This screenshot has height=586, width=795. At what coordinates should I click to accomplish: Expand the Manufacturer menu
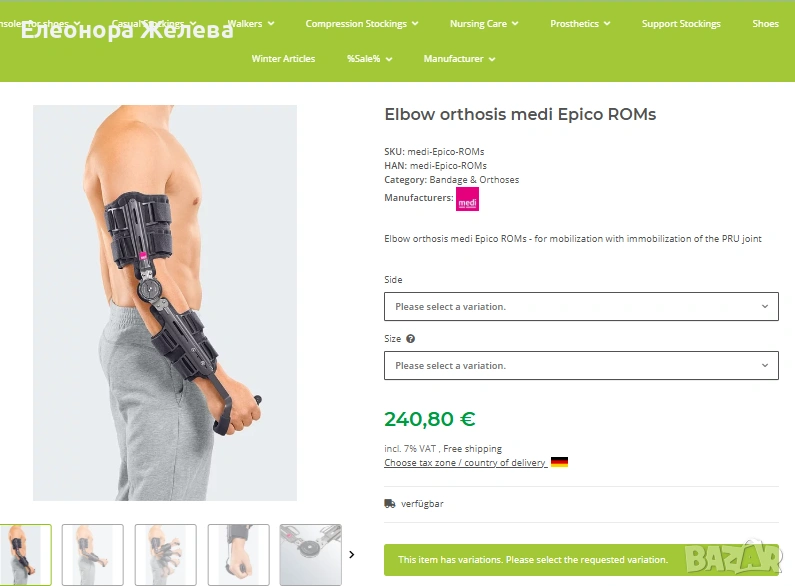pyautogui.click(x=459, y=59)
